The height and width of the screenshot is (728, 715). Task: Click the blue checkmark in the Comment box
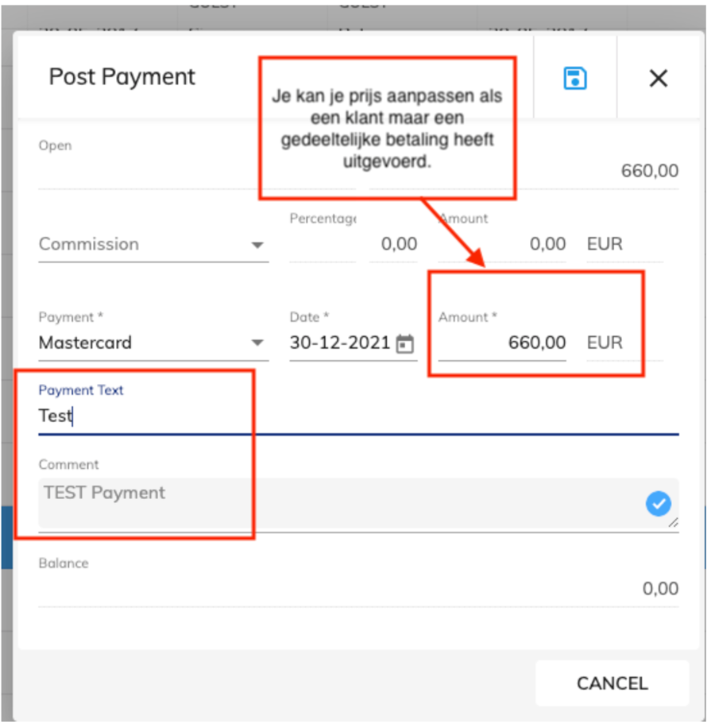coord(658,503)
